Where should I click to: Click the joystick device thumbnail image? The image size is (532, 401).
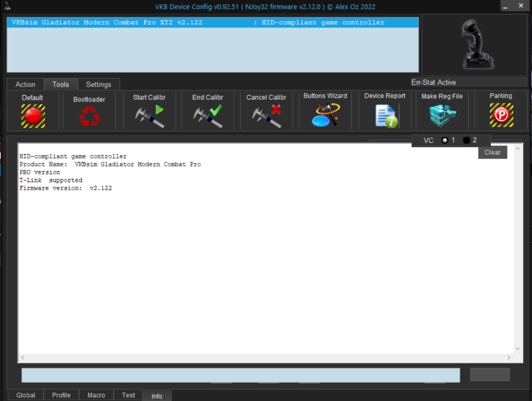[x=475, y=45]
